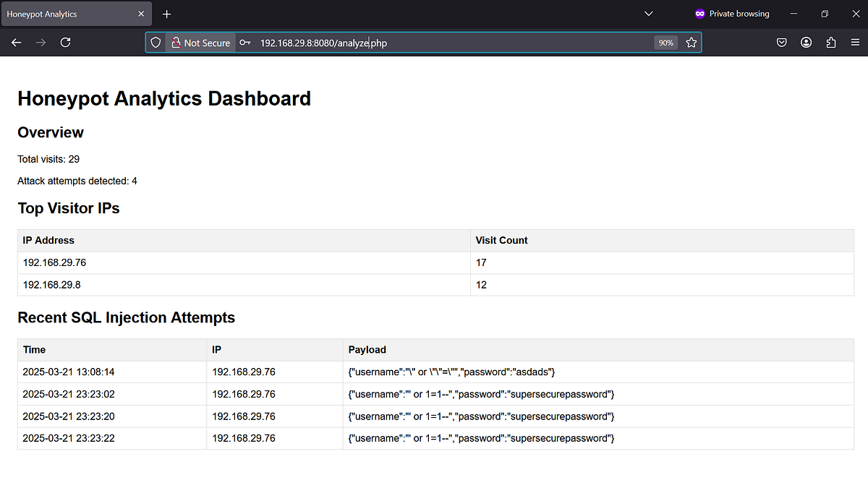Screen dimensions: 868x488
Task: Open saved passwords via the key icon
Action: (x=245, y=43)
